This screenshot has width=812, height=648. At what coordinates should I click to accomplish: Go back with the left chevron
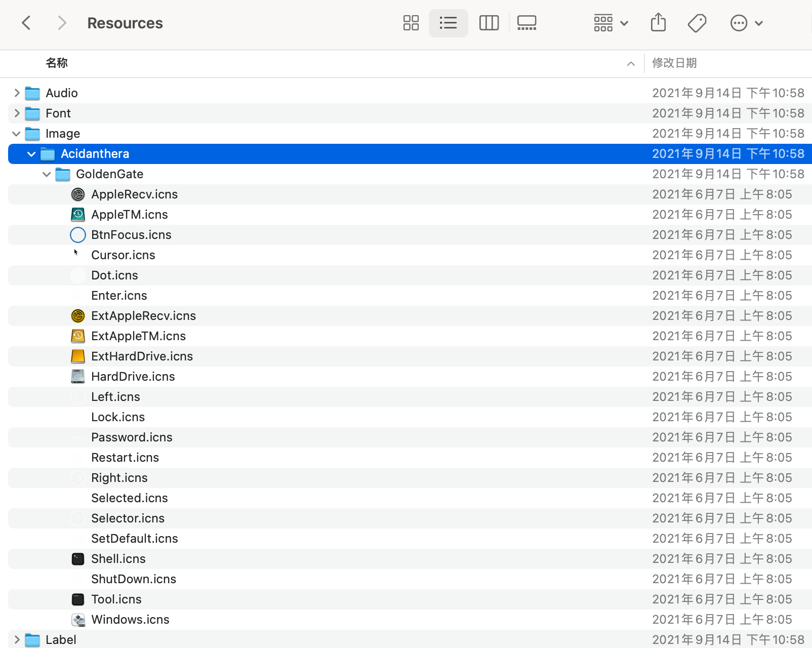(26, 23)
